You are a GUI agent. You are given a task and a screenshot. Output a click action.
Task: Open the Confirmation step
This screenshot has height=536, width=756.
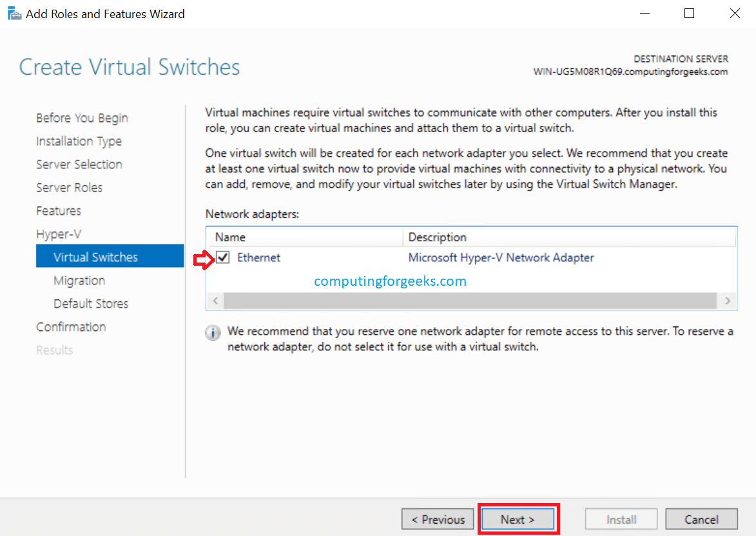(x=71, y=327)
